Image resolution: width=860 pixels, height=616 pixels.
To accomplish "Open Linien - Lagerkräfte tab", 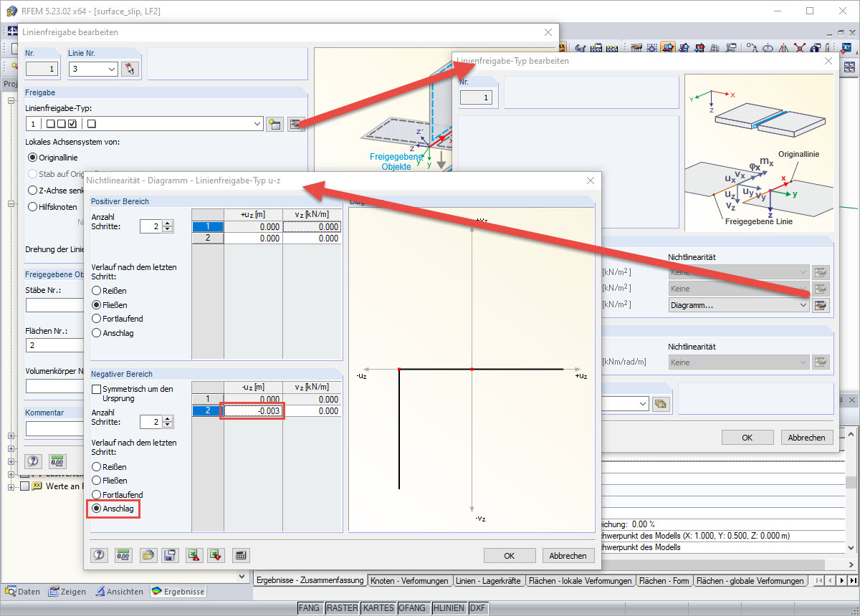I will pos(488,581).
